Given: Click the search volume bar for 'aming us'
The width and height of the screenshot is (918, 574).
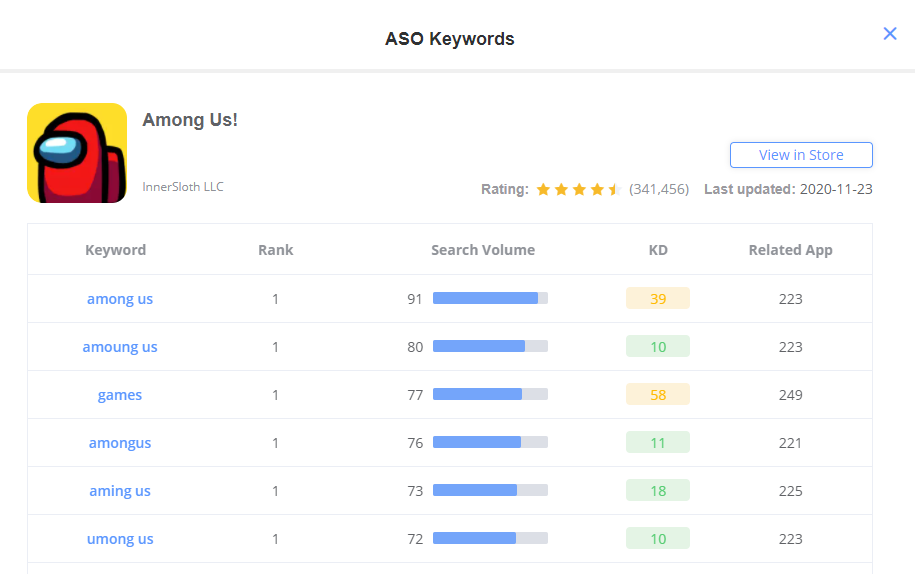Looking at the screenshot, I should click(x=490, y=490).
